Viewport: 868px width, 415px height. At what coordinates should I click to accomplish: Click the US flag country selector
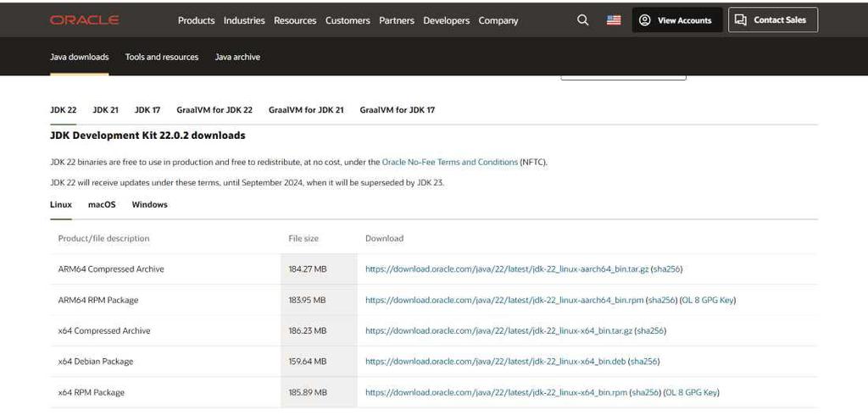pyautogui.click(x=614, y=20)
